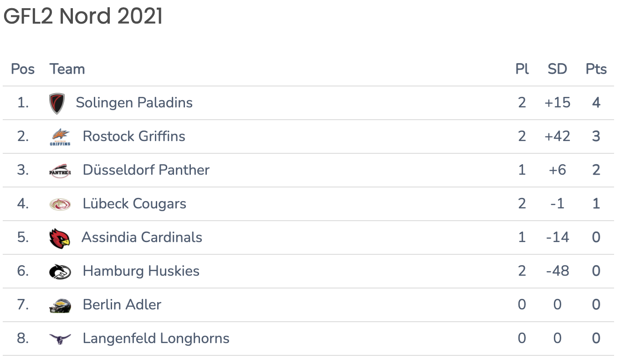Open the Solingen Paladins team name
The image size is (625, 364).
click(x=134, y=102)
